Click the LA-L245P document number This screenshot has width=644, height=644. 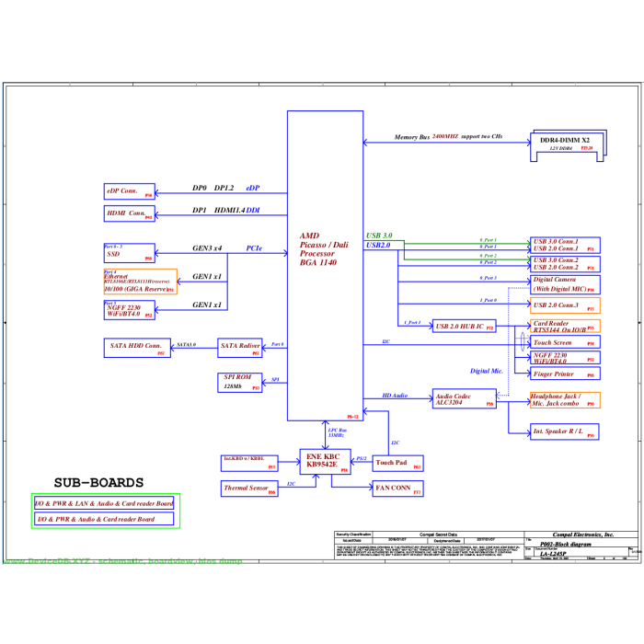(x=553, y=554)
